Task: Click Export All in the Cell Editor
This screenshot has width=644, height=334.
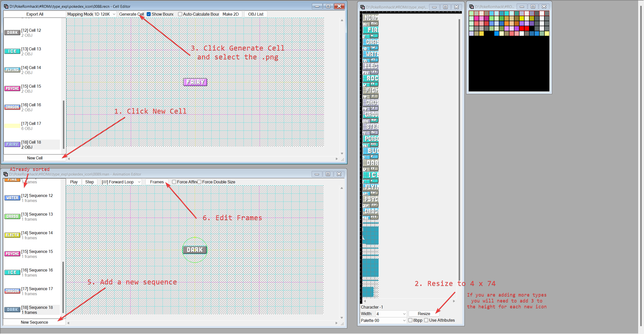Action: click(35, 14)
